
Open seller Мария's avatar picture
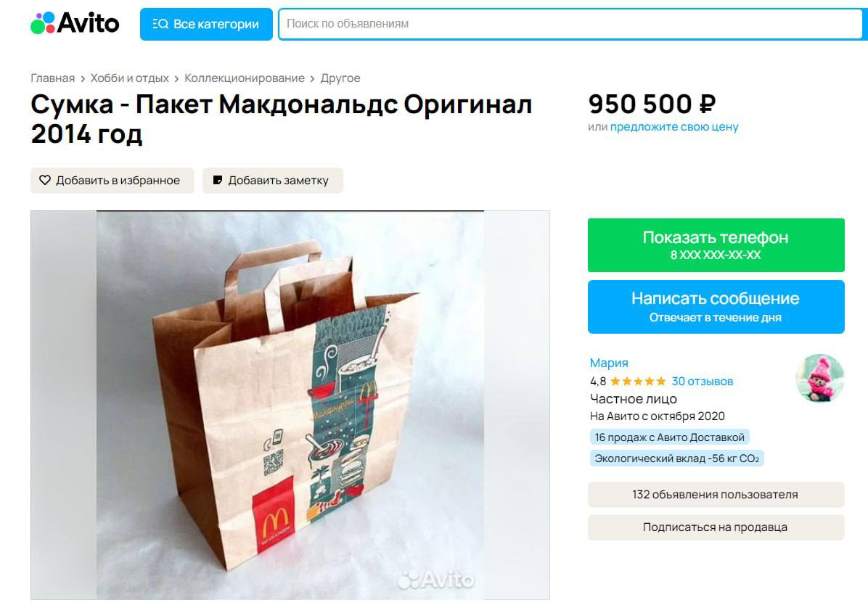tap(820, 379)
